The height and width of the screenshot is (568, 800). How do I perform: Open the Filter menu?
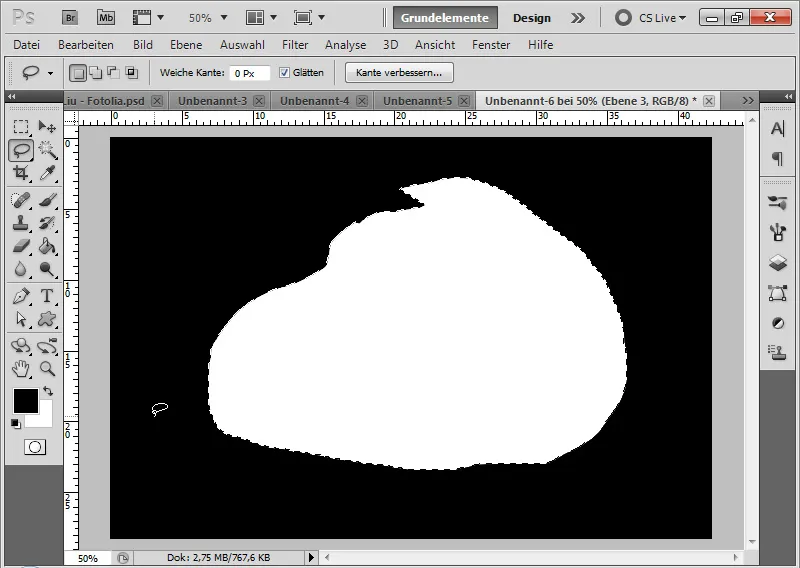pos(295,45)
